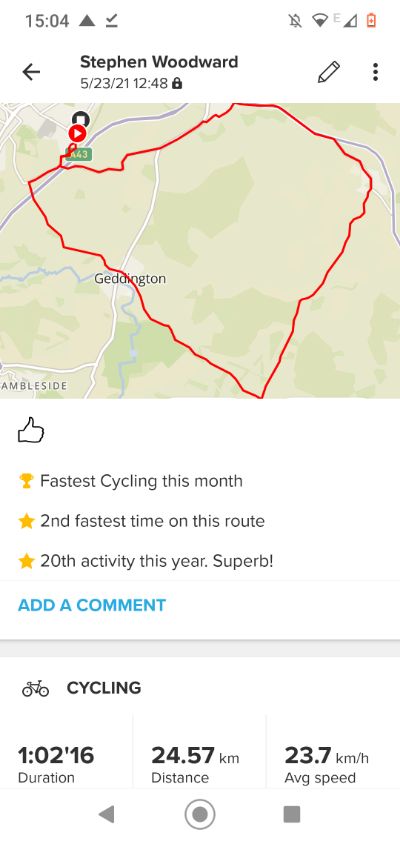Tap the cycling bike icon

click(x=35, y=688)
